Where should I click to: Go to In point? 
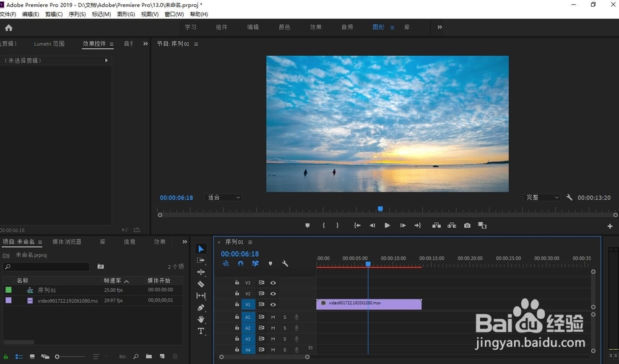click(357, 225)
